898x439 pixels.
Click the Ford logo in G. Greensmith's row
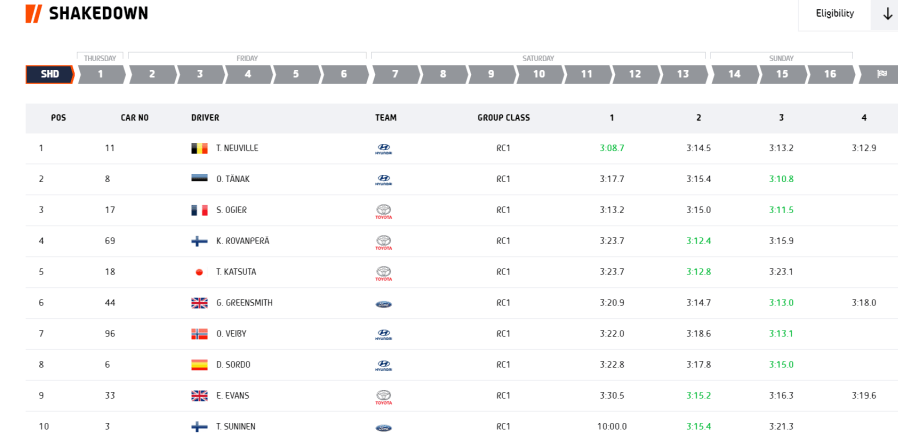[383, 303]
